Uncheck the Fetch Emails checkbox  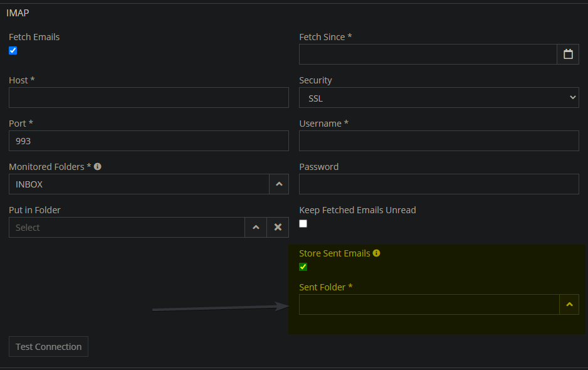coord(13,51)
